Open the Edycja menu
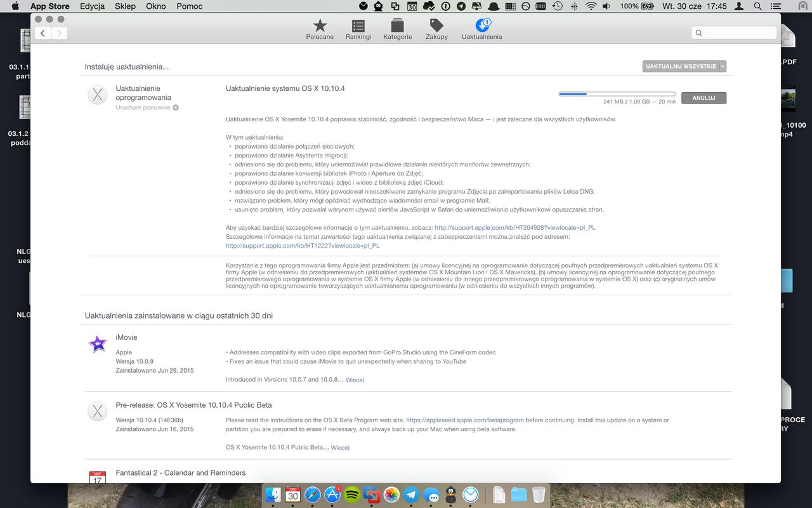812x508 pixels. tap(93, 6)
